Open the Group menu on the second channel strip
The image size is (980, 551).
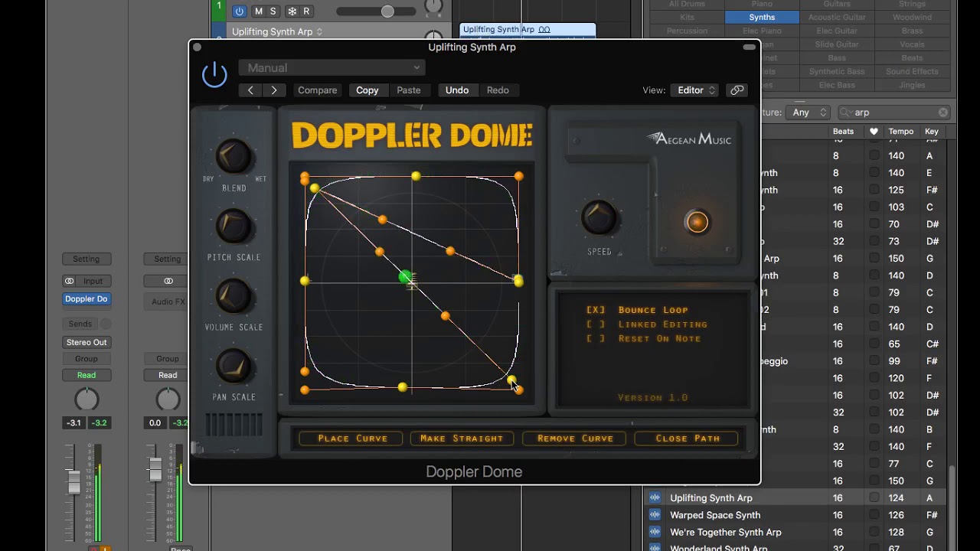(168, 359)
